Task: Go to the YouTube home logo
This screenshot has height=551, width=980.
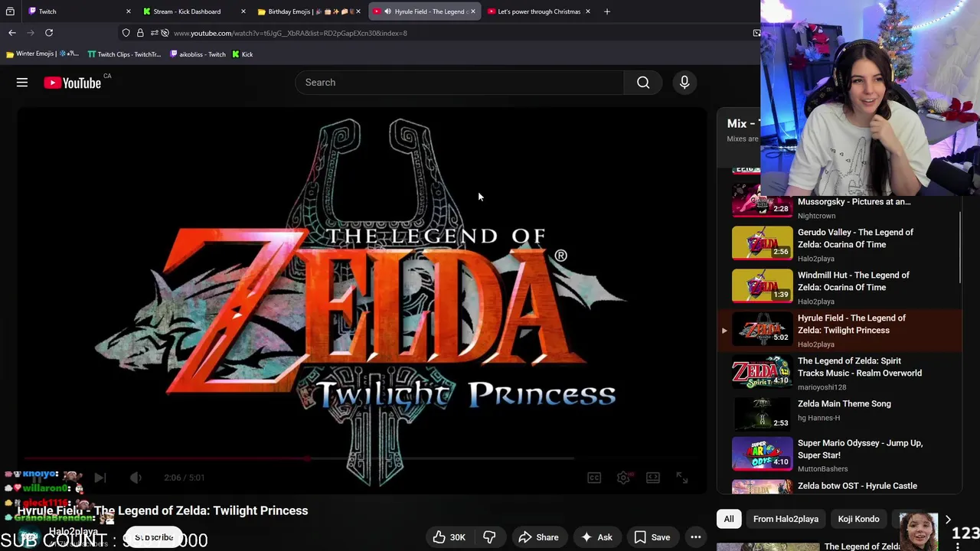Action: click(x=73, y=83)
